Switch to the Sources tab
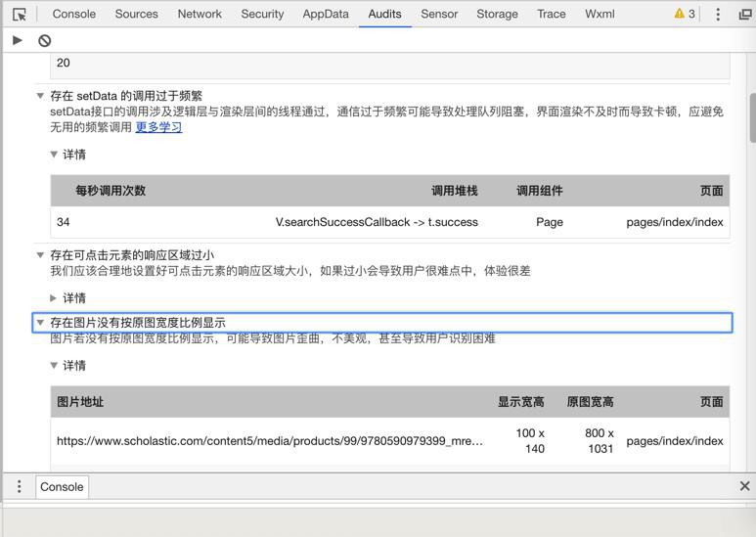 click(x=137, y=14)
